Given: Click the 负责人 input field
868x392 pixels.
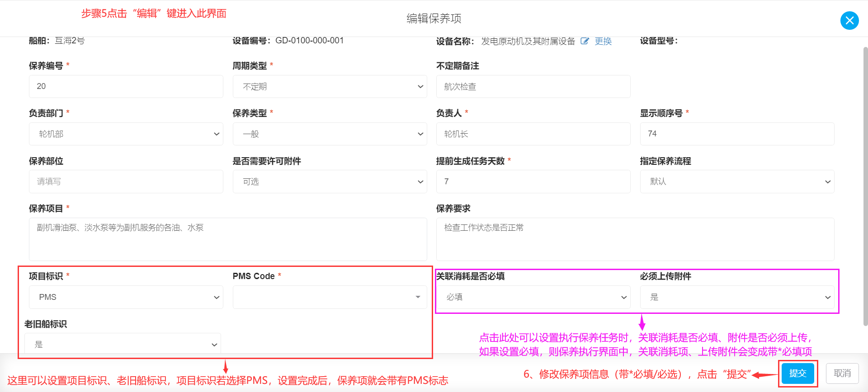Looking at the screenshot, I should 533,134.
